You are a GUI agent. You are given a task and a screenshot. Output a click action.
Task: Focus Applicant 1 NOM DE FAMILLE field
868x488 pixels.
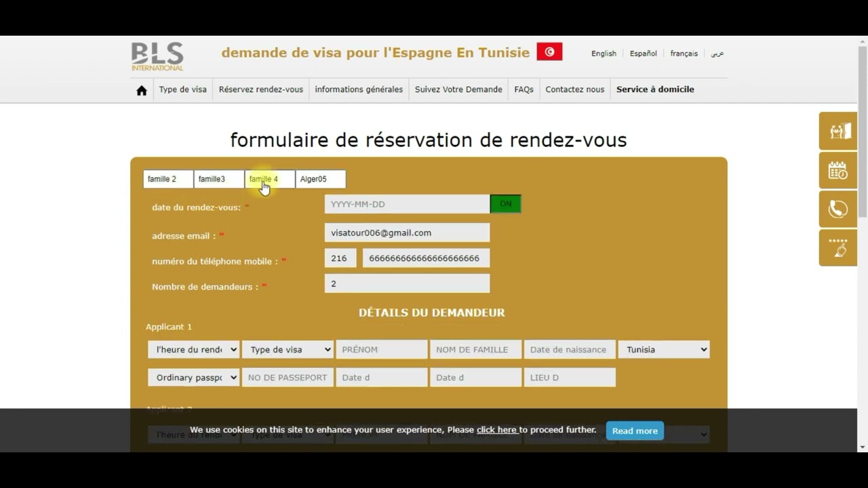pos(475,350)
